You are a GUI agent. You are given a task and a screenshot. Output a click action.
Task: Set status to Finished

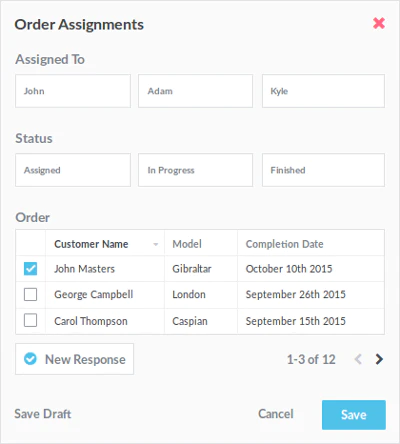tap(323, 170)
